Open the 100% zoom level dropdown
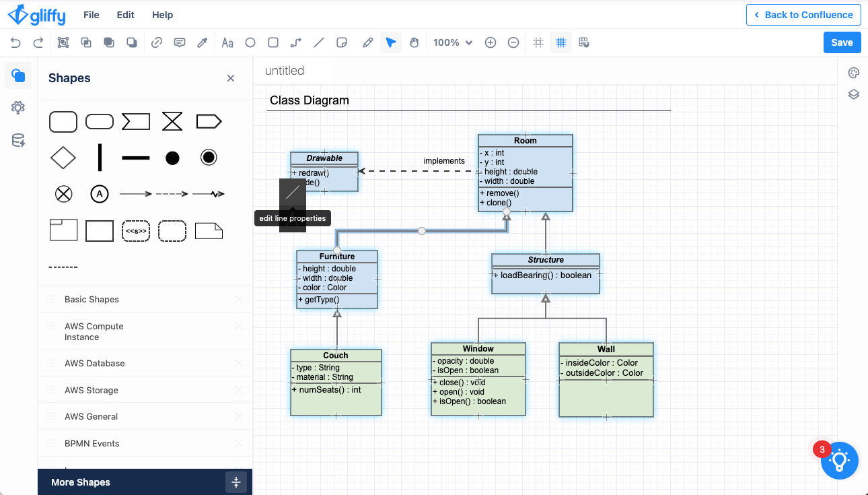The image size is (868, 495). [x=453, y=42]
